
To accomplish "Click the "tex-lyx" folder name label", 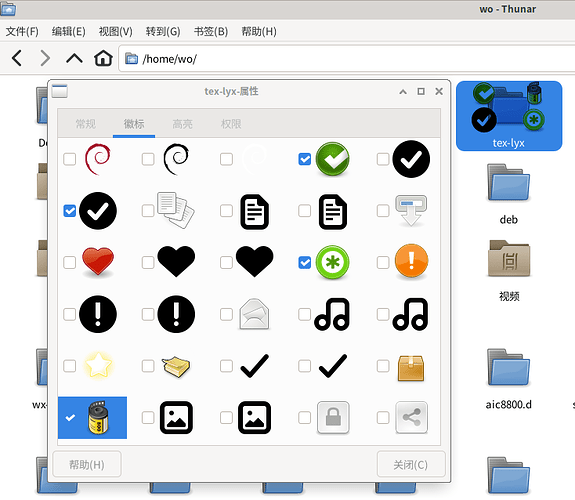I will 508,143.
